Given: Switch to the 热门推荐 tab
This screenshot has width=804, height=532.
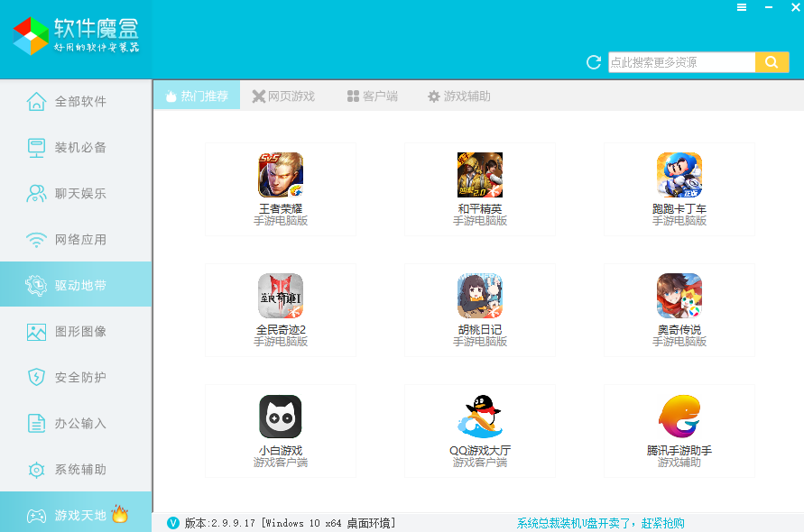Looking at the screenshot, I should (x=197, y=96).
